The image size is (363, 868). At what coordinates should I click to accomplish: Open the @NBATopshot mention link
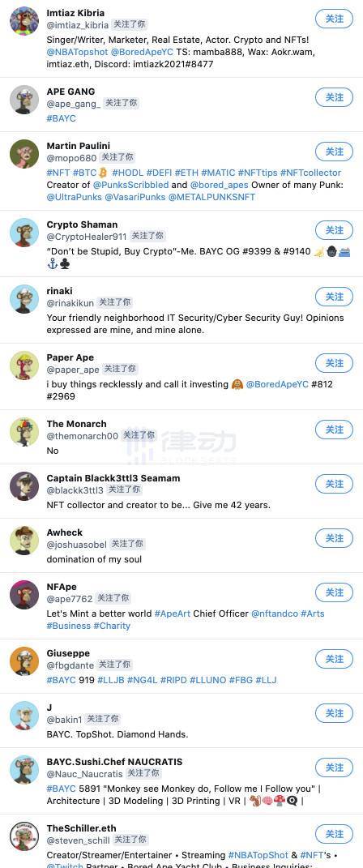[x=78, y=52]
